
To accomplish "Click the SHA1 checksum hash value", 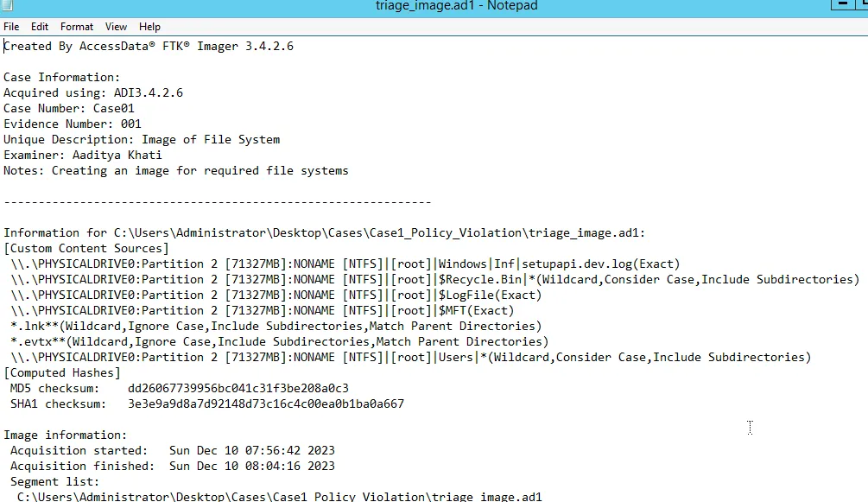I will (x=266, y=404).
